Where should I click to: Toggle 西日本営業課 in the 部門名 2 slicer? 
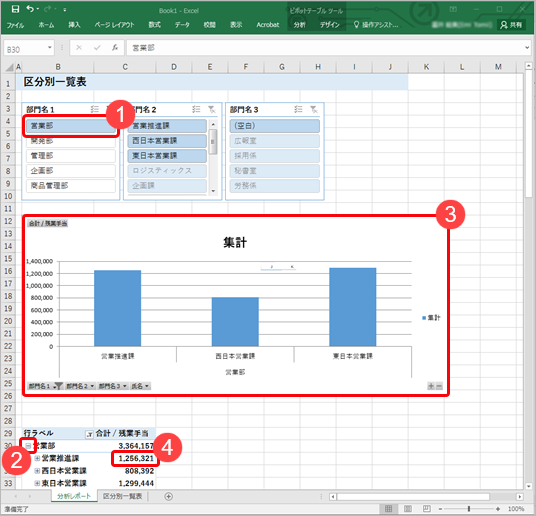click(x=167, y=141)
